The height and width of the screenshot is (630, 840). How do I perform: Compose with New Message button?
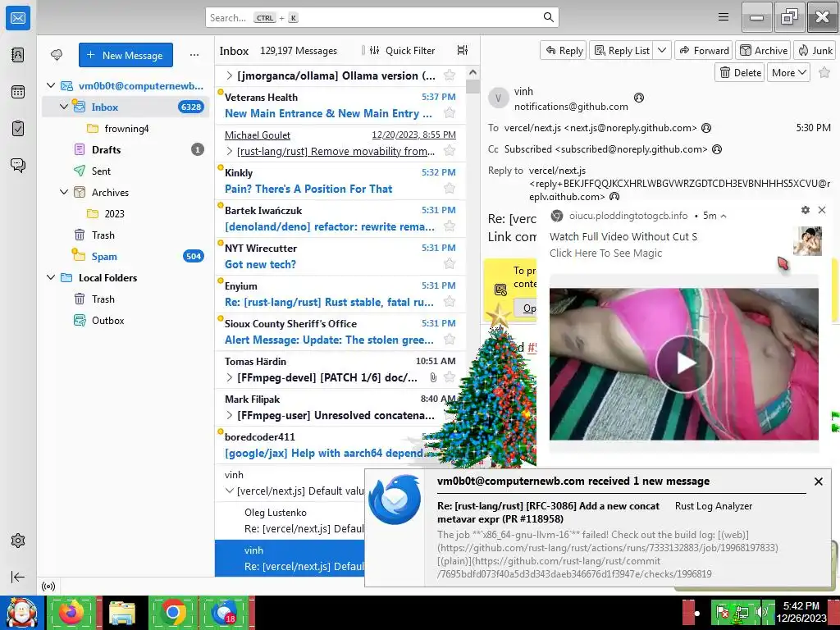click(x=126, y=55)
